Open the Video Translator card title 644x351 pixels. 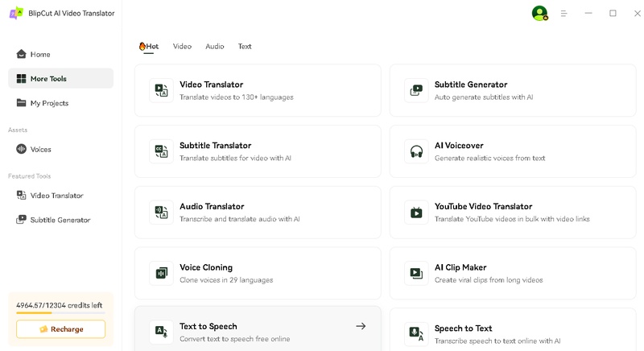point(211,85)
